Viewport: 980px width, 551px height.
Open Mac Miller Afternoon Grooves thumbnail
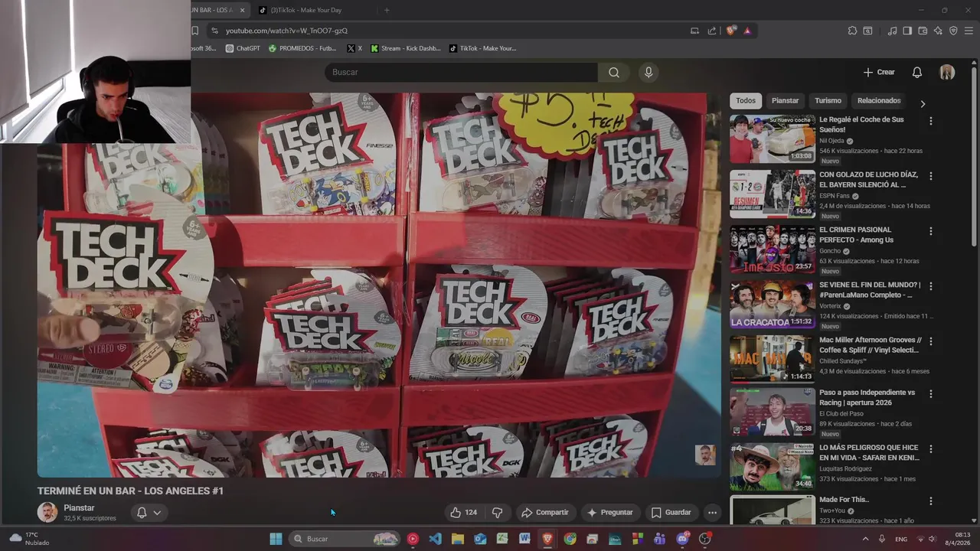(772, 359)
